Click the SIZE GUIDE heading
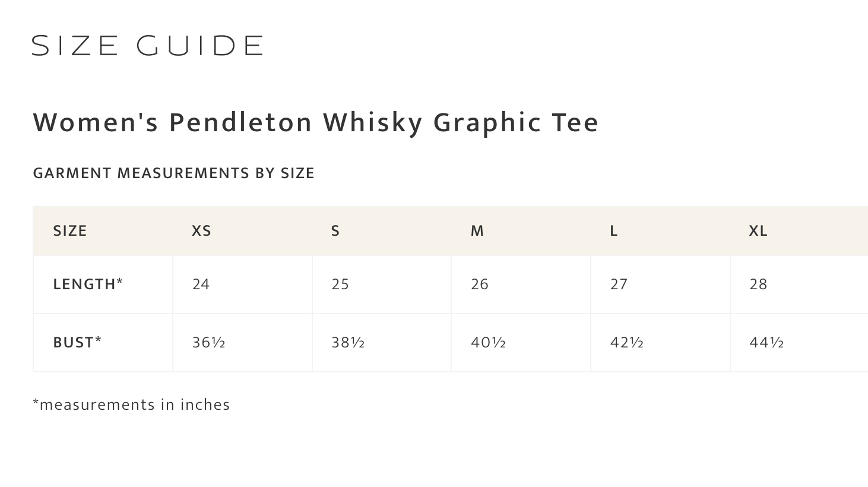 click(x=147, y=46)
